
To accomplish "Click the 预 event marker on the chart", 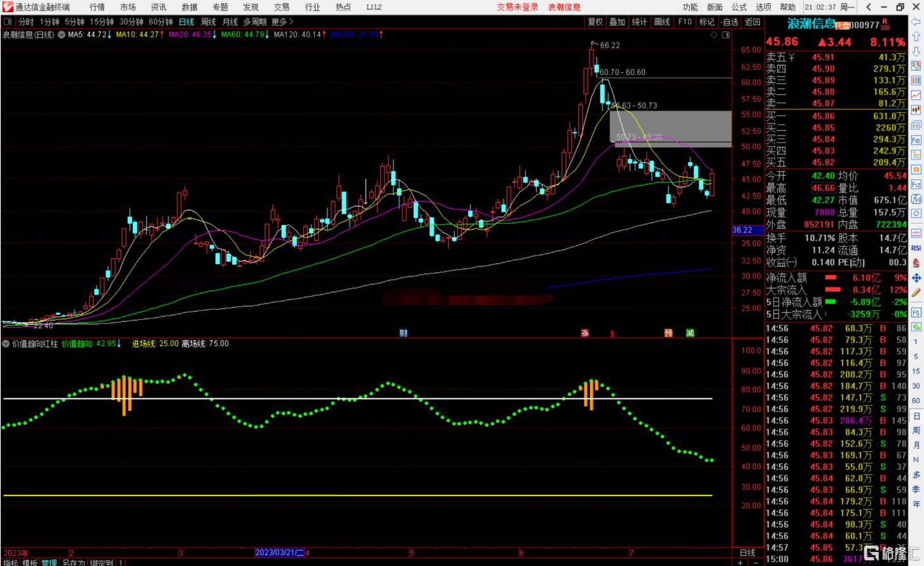I will pyautogui.click(x=668, y=333).
